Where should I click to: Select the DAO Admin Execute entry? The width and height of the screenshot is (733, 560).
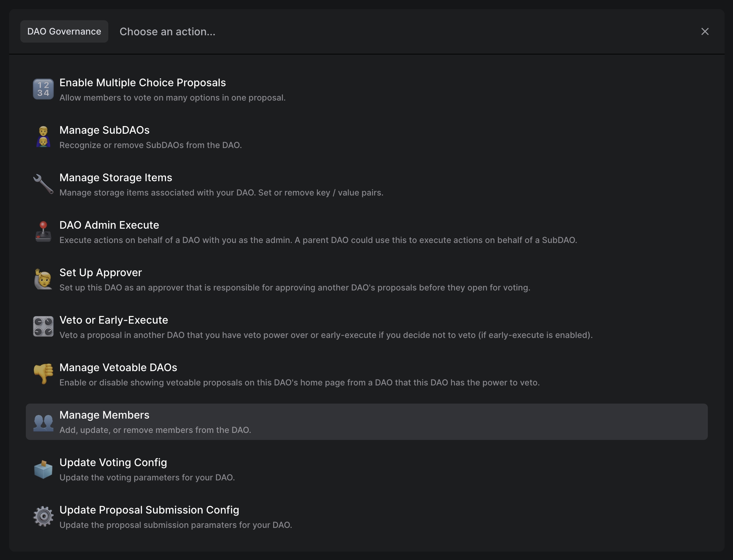109,225
